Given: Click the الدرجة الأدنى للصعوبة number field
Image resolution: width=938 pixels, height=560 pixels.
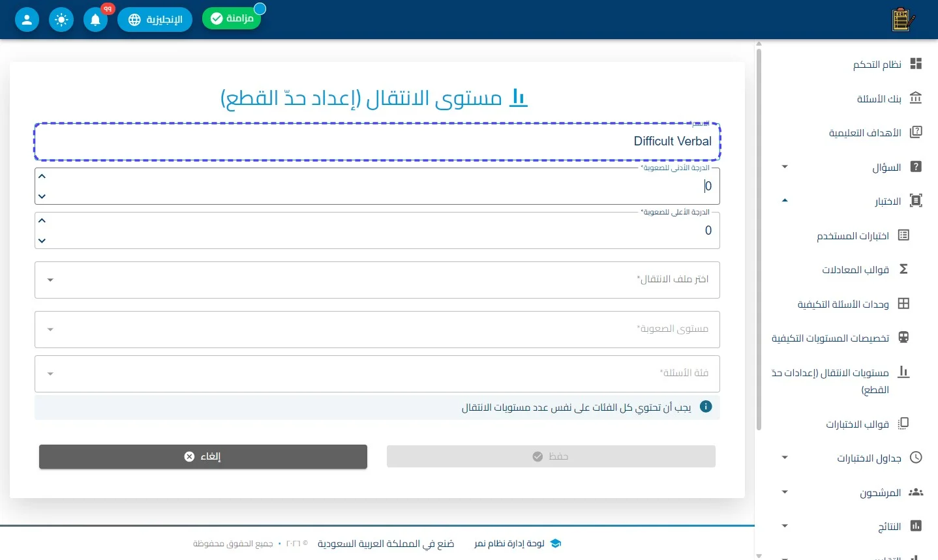Looking at the screenshot, I should coord(377,186).
